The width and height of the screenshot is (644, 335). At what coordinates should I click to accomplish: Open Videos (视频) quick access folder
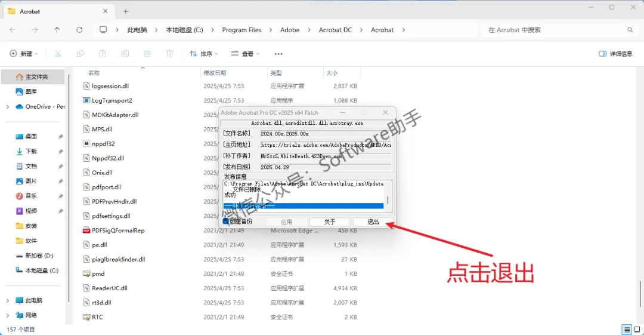[x=27, y=211]
